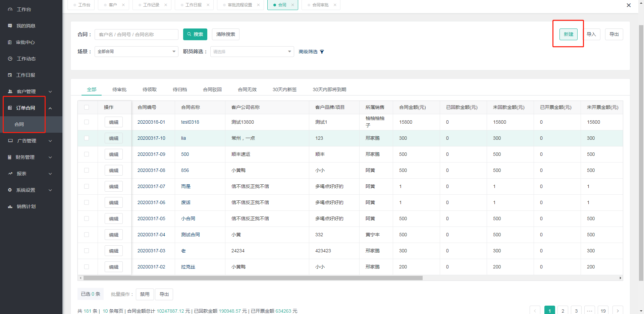Close the 工作记录 tab
The height and width of the screenshot is (314, 644).
tap(166, 5)
